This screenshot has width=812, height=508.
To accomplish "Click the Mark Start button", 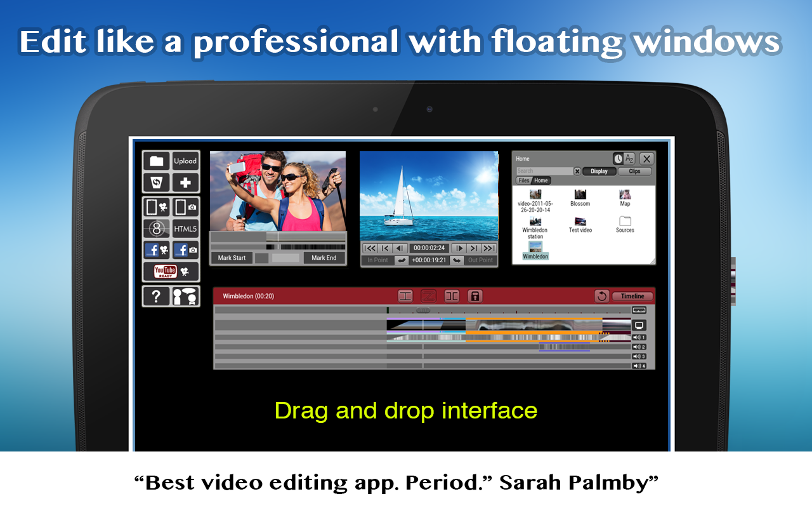I will [232, 258].
